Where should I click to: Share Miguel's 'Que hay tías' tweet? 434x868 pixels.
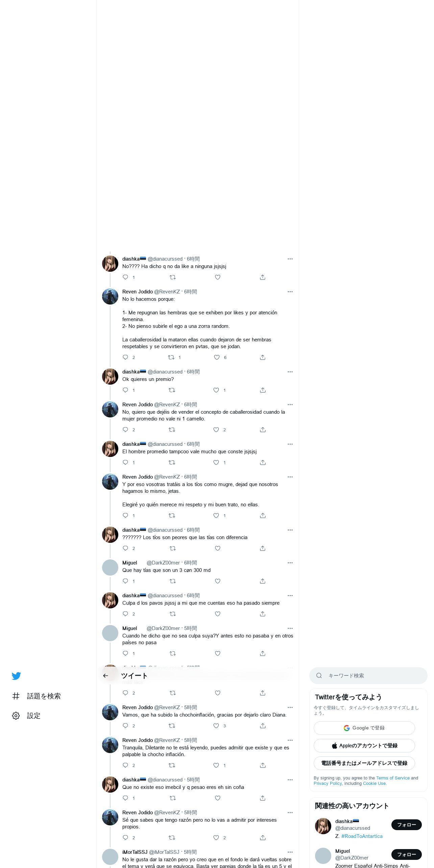click(263, 581)
